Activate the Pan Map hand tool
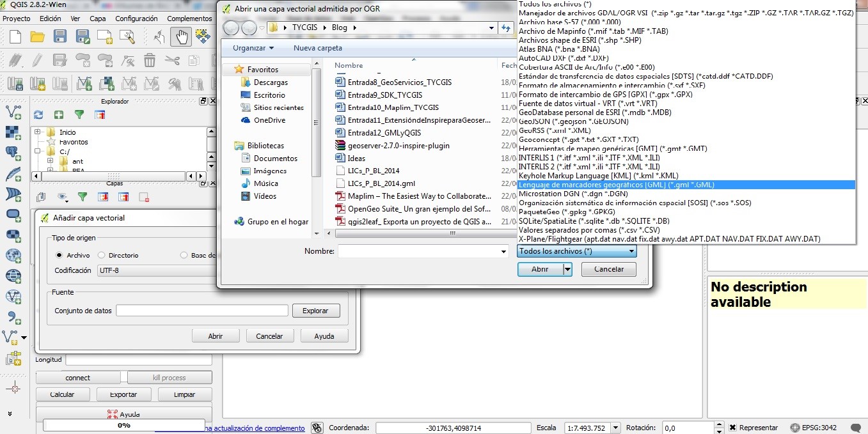Image resolution: width=868 pixels, height=434 pixels. click(x=181, y=36)
